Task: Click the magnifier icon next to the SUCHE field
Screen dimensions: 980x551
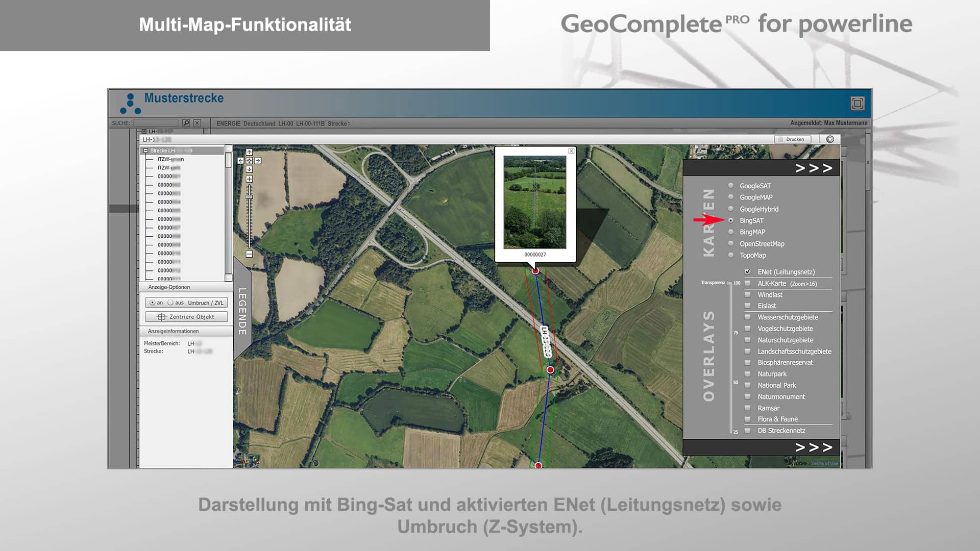Action: (185, 123)
